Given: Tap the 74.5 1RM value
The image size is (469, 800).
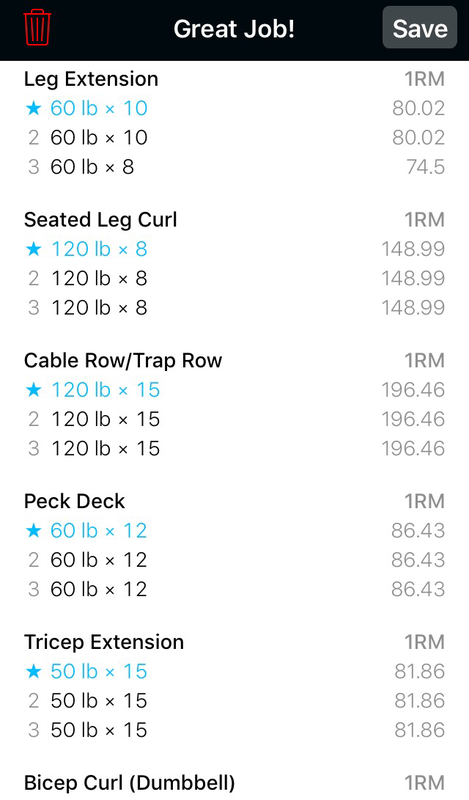Looking at the screenshot, I should 426,167.
